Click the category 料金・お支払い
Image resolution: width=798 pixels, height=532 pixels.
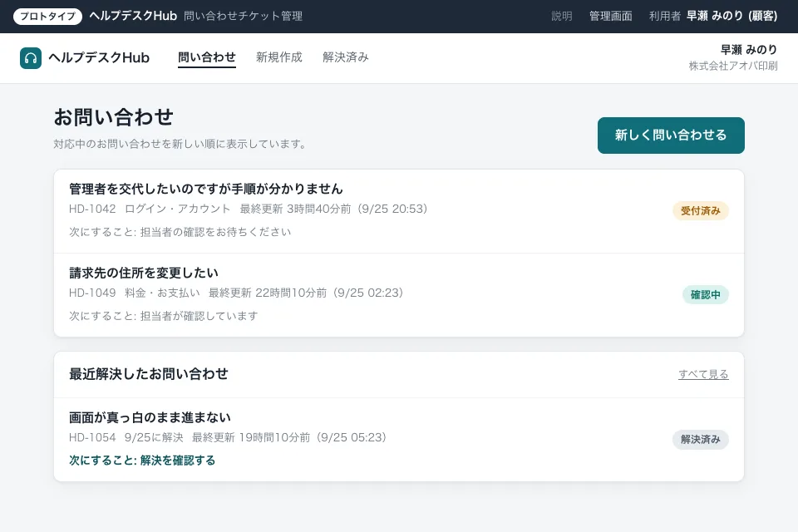pyautogui.click(x=162, y=293)
